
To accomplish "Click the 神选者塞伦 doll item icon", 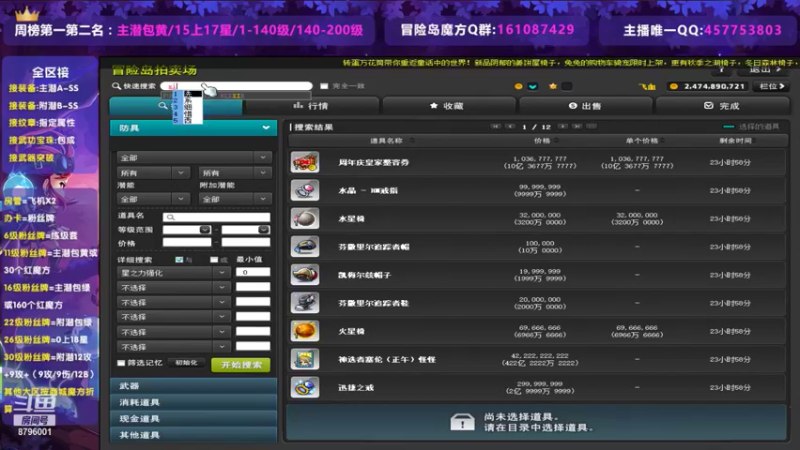I will 305,359.
